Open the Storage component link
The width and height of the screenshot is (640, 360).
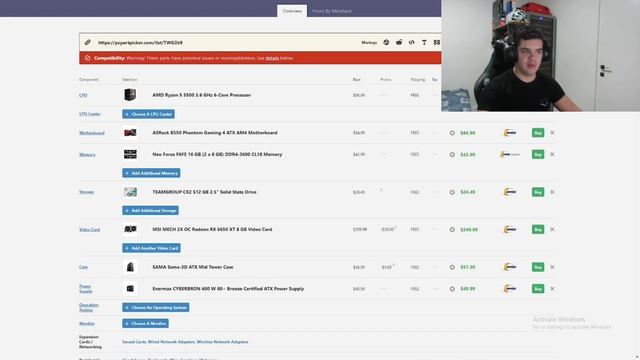pyautogui.click(x=86, y=192)
